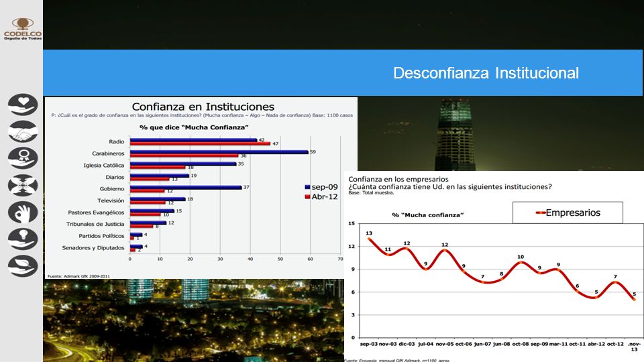
Task: Click the Codelco logo
Action: [23, 29]
